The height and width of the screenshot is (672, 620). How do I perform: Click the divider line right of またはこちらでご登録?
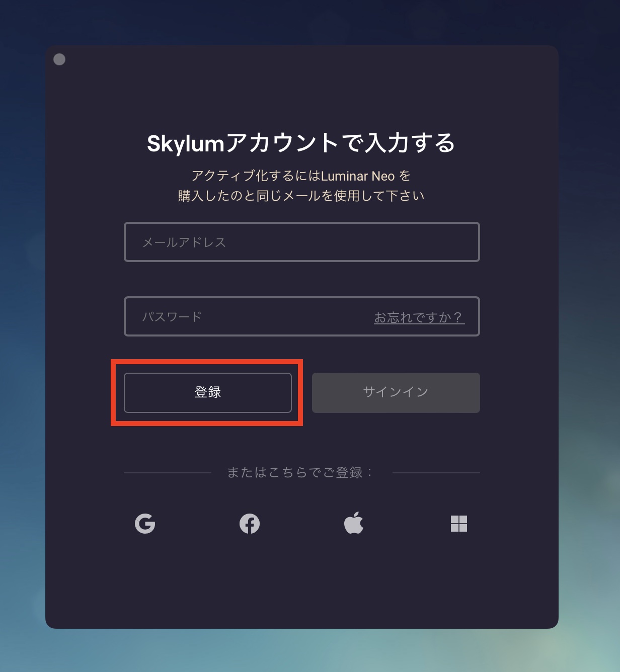(436, 473)
